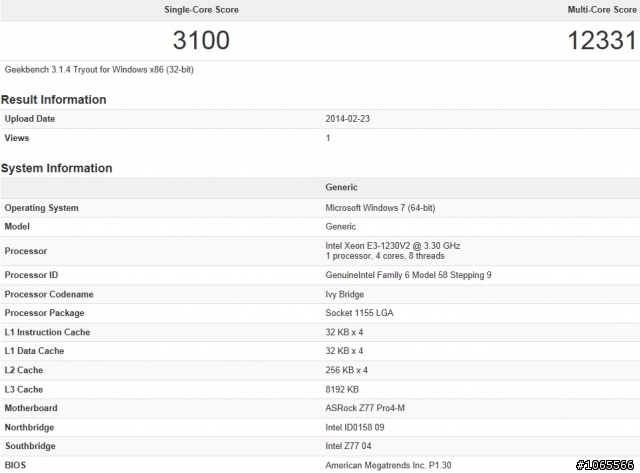This screenshot has width=640, height=473.
Task: Click the Motherboard label
Action: (31, 408)
